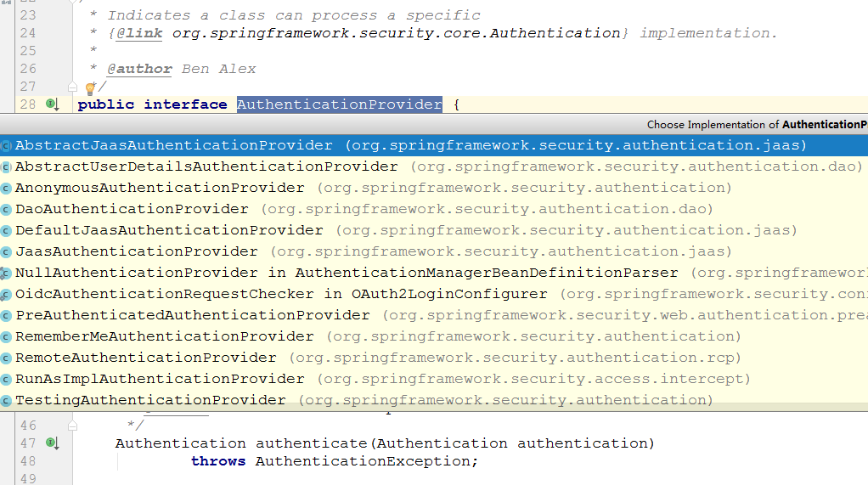
Task: Collapse the javadoc fold marker at line 27
Action: [x=72, y=87]
